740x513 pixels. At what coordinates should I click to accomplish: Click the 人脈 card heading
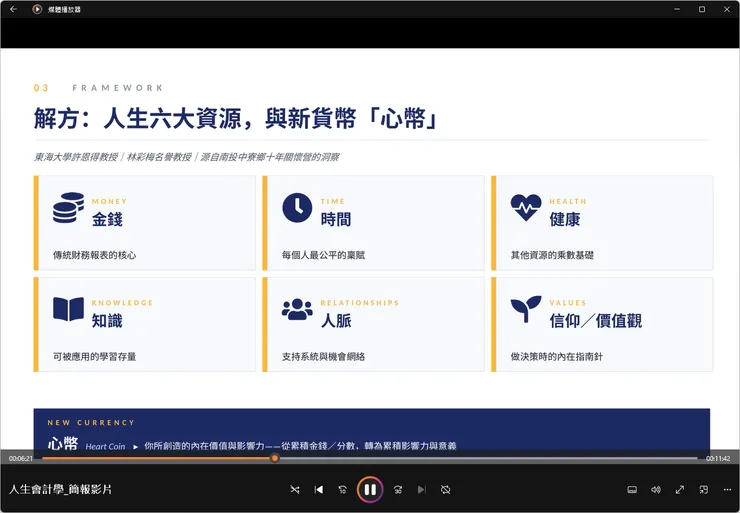tap(336, 321)
